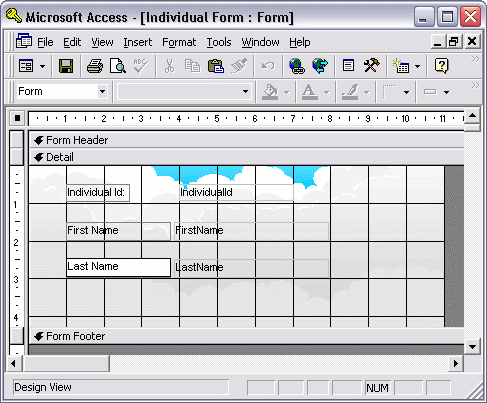Screen dimensions: 487x403
Task: Save the form with floppy disk icon
Action: [66, 66]
